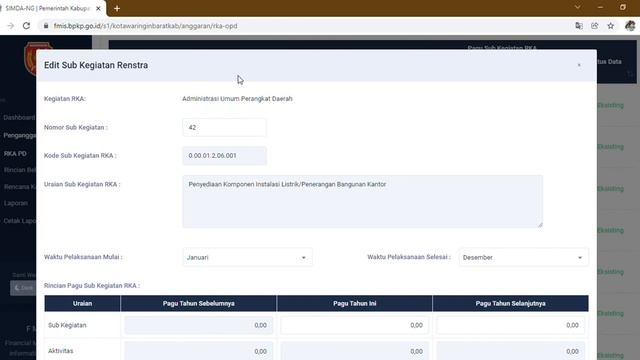Click Aktivitas Pagu Tahun Ini field
The width and height of the screenshot is (640, 360).
pos(354,351)
